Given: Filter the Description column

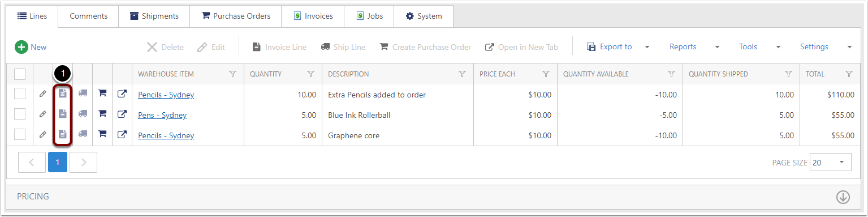Looking at the screenshot, I should coord(462,74).
